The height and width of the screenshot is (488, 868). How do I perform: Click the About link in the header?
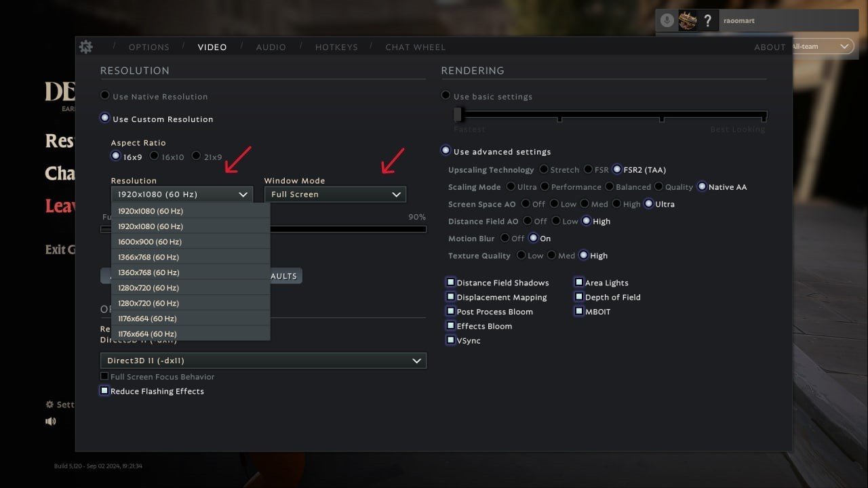(x=770, y=47)
